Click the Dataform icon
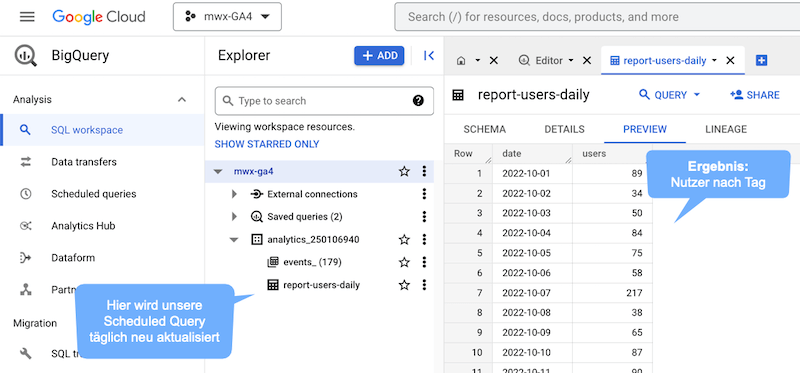The image size is (800, 373). click(26, 258)
